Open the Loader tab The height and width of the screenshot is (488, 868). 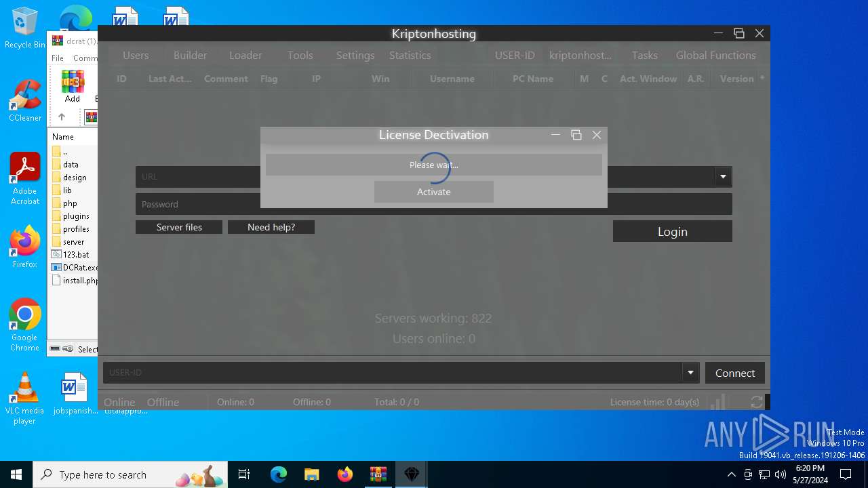[245, 56]
